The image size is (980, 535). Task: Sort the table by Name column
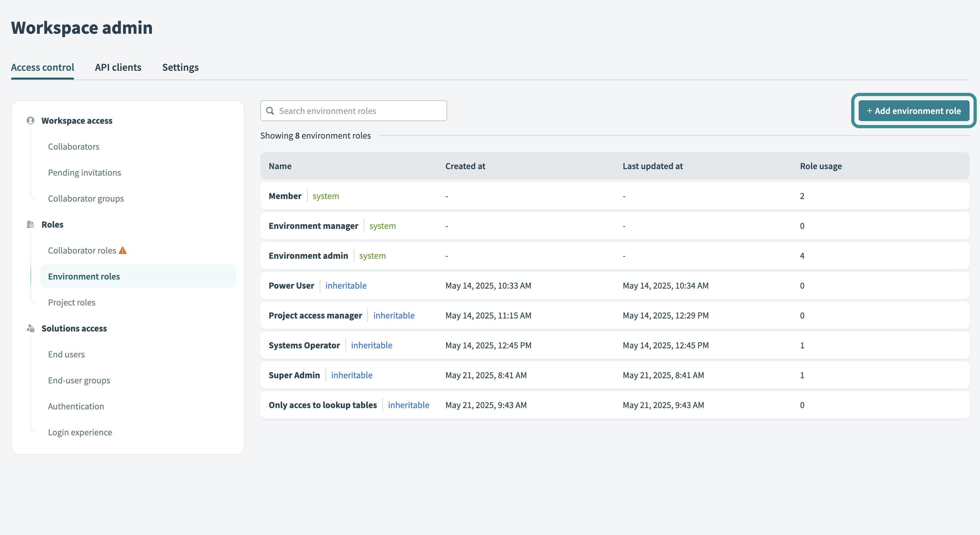[x=280, y=166]
